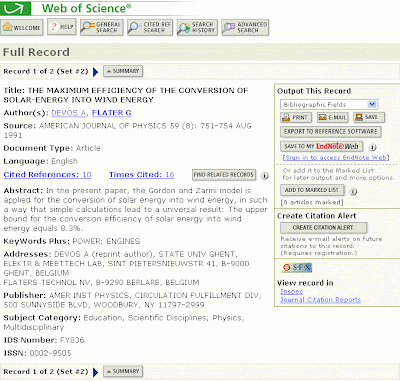Click Record 1 of 2 top label
The width and height of the screenshot is (400, 381).
46,71
